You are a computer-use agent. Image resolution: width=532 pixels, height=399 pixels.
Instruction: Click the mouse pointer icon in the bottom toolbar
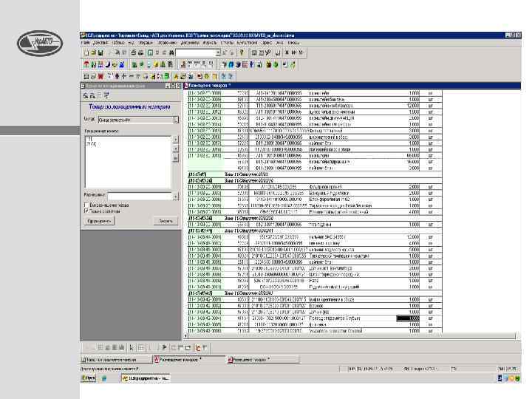pos(132,347)
